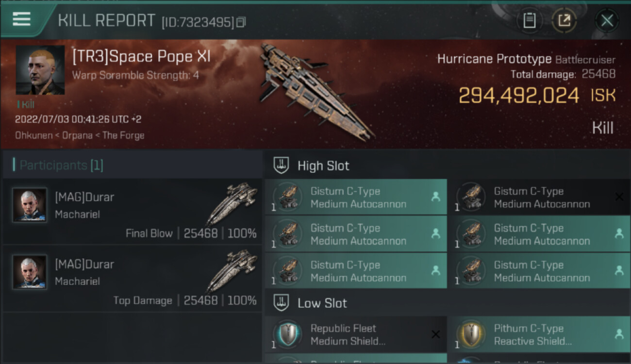Click the clipboard copy report icon
This screenshot has width=631, height=364.
(529, 20)
